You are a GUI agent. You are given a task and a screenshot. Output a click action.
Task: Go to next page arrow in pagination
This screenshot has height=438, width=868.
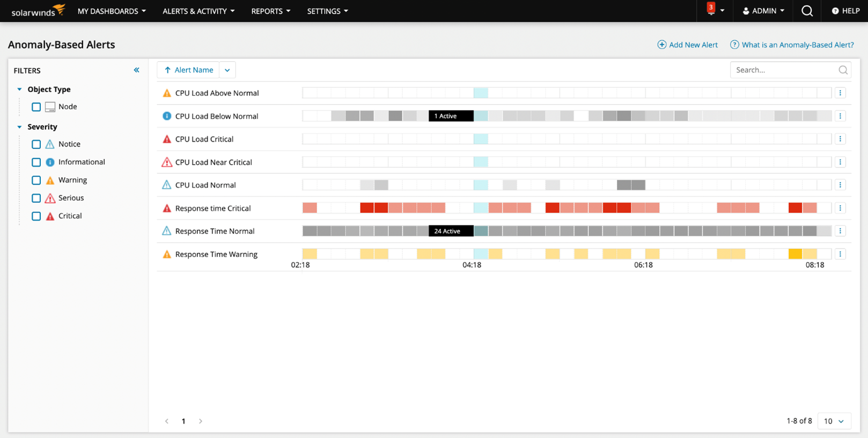[x=201, y=421]
